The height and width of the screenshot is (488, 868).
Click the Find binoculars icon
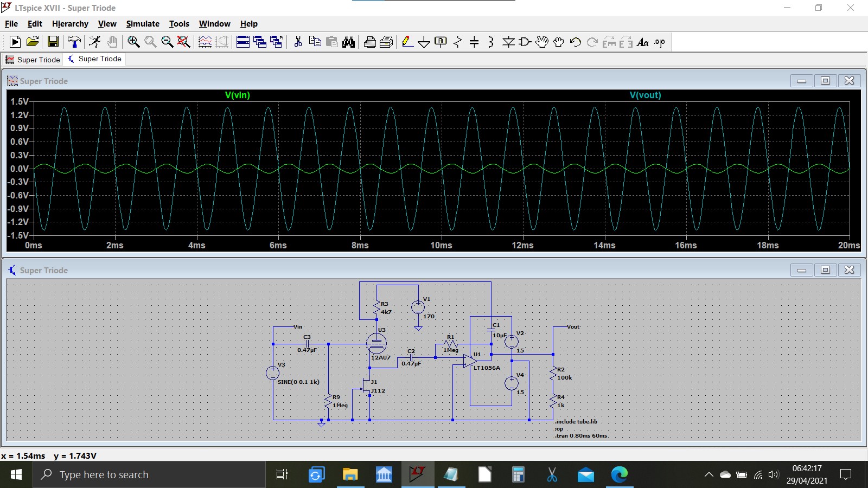click(348, 42)
